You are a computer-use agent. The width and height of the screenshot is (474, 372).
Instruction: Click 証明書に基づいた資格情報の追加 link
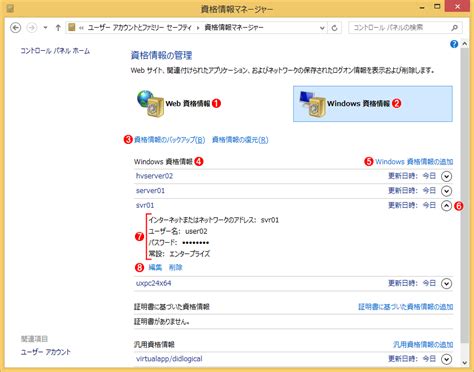(405, 307)
